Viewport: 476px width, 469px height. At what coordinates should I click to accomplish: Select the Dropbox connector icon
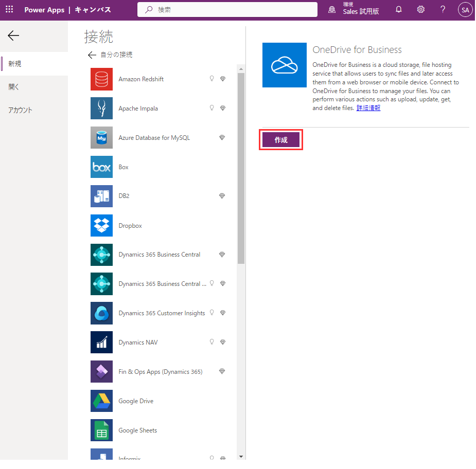(101, 225)
